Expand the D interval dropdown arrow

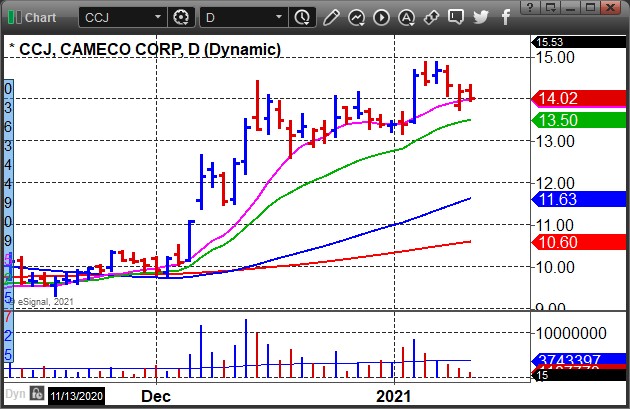pos(279,17)
